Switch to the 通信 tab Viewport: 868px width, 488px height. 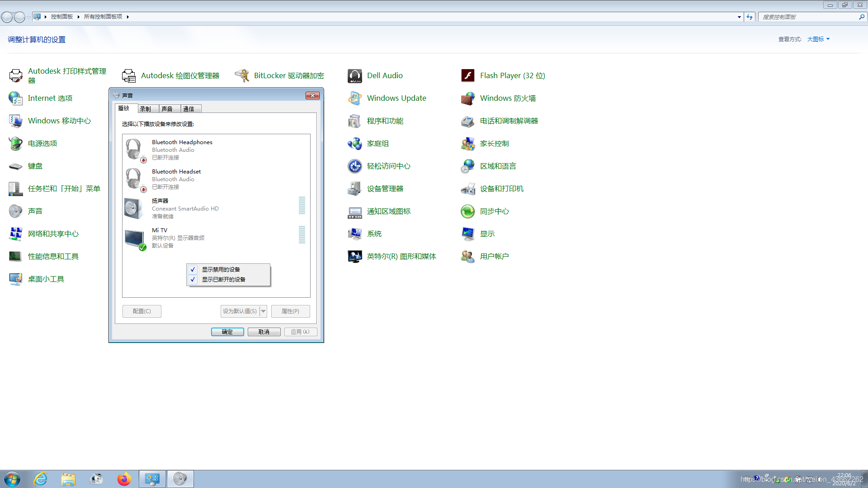pyautogui.click(x=189, y=109)
